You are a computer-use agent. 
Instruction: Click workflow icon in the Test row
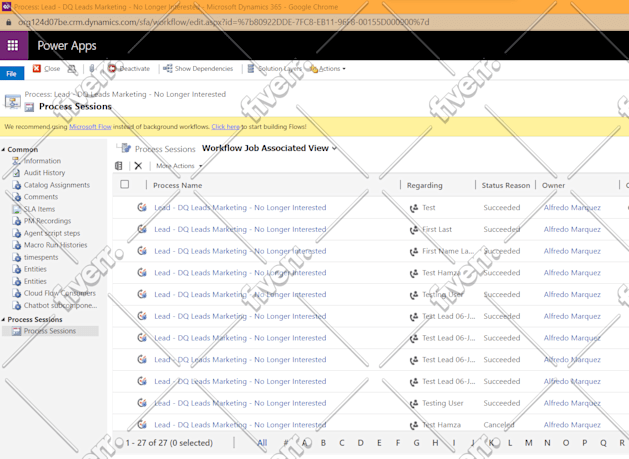click(x=142, y=207)
